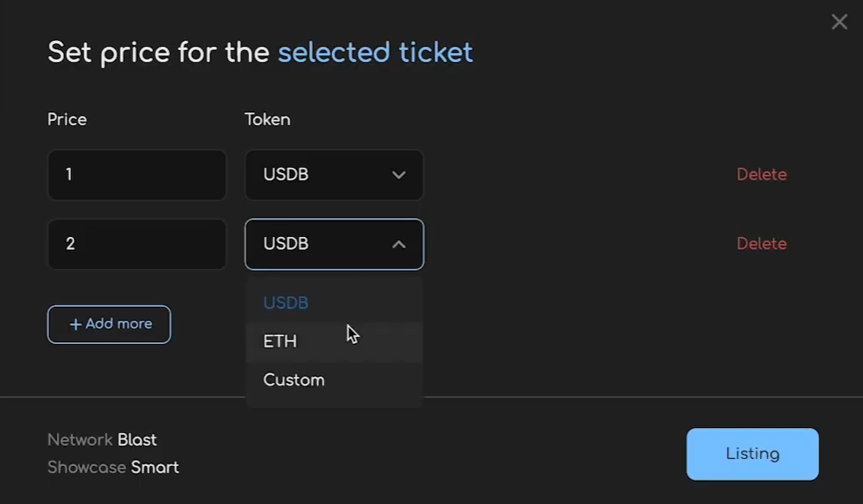
Task: Click the Network Blast label
Action: [101, 439]
